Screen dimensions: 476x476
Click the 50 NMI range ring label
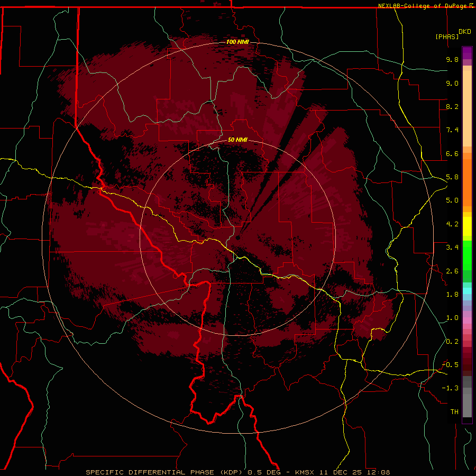237,140
